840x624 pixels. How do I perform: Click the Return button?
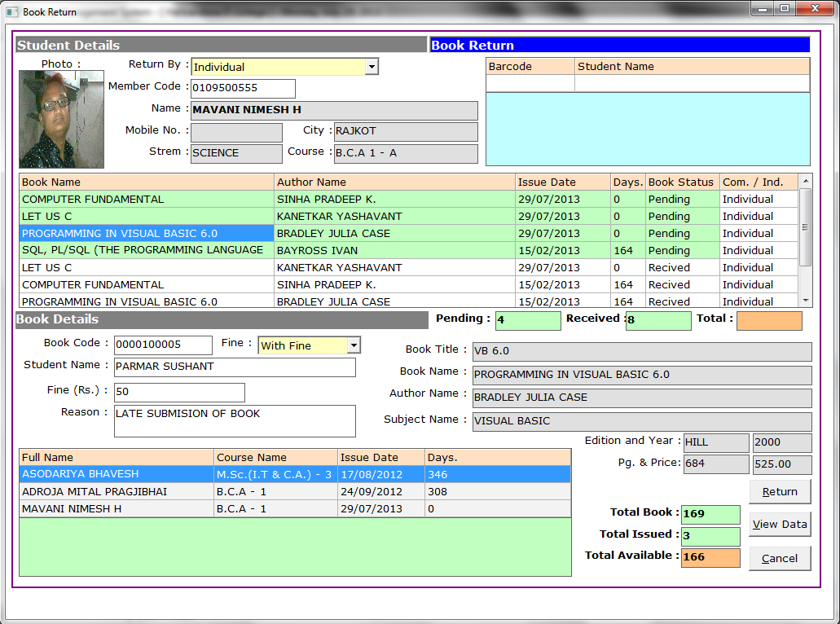coord(780,491)
